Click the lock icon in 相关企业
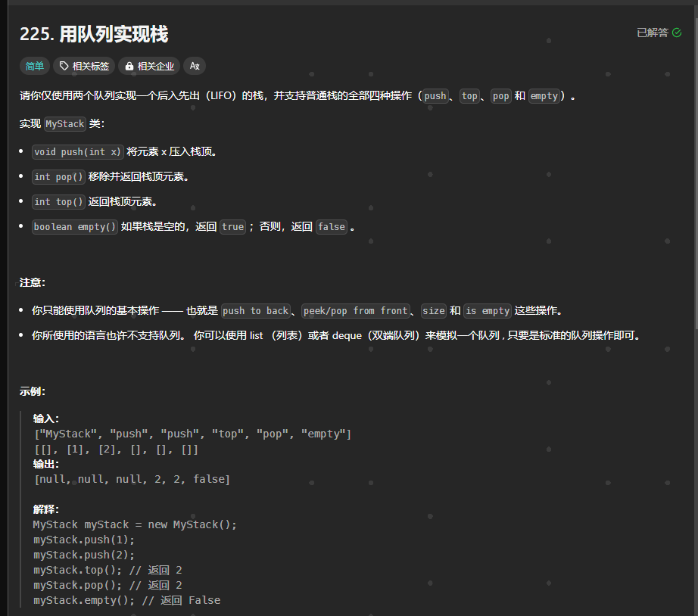The width and height of the screenshot is (698, 616). pyautogui.click(x=129, y=67)
